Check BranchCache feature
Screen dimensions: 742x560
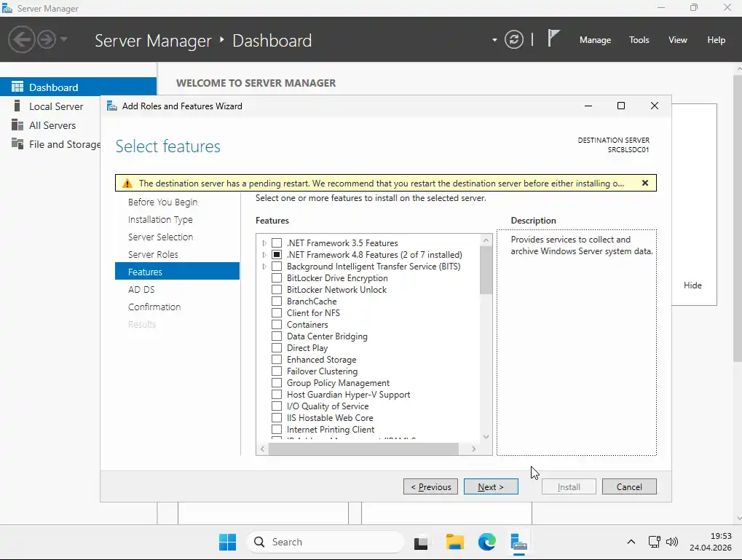click(x=277, y=301)
